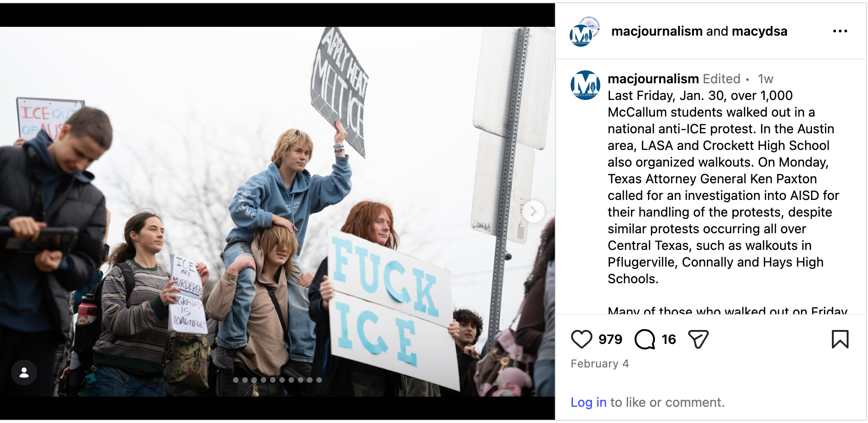The image size is (868, 423).
Task: Open the macydsa collaborator profile
Action: 759,31
